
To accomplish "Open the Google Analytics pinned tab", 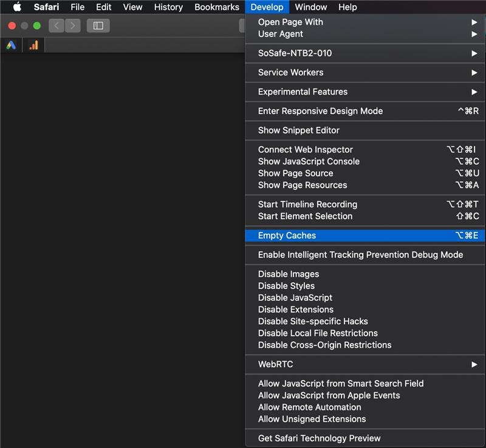I will point(33,45).
